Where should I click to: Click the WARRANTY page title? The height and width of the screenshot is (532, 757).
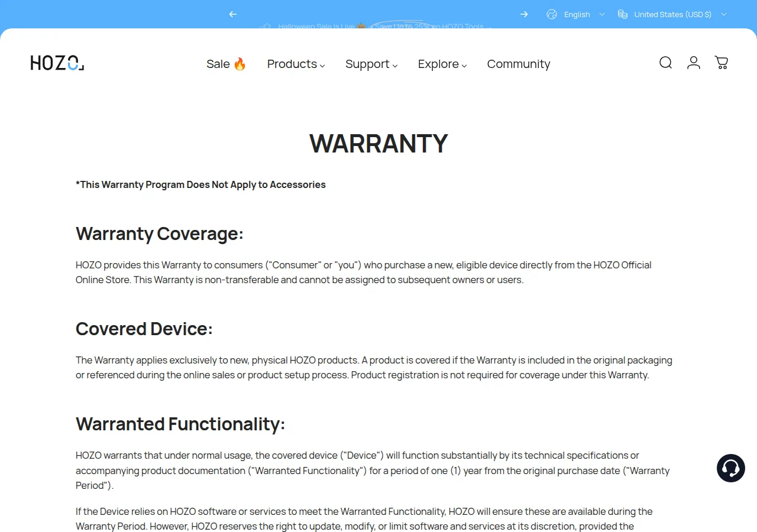click(378, 144)
